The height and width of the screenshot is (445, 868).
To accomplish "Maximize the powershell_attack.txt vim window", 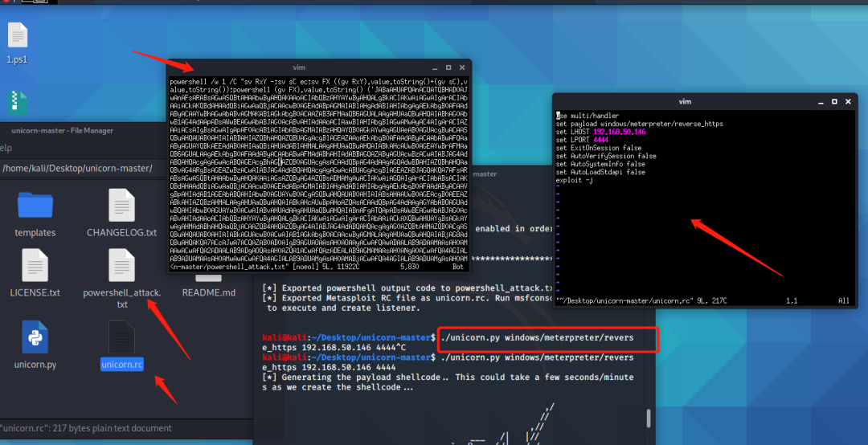I will point(448,67).
